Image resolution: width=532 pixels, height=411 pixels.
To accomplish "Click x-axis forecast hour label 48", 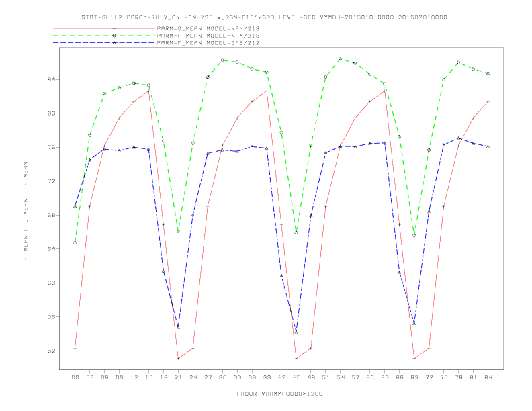I will pyautogui.click(x=311, y=377).
